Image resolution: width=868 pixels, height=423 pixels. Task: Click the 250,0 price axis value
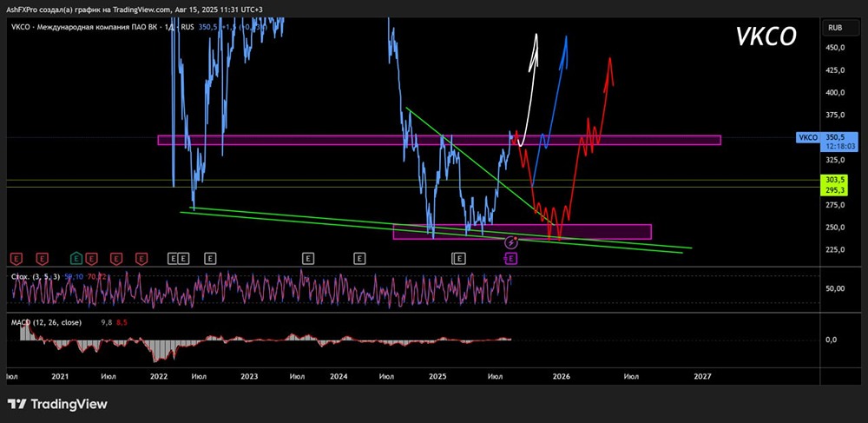[834, 227]
